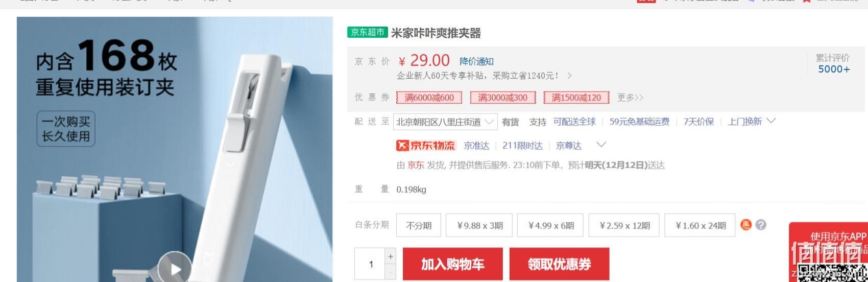The image size is (868, 282).
Task: Click the 京东超市 green badge
Action: point(368,32)
